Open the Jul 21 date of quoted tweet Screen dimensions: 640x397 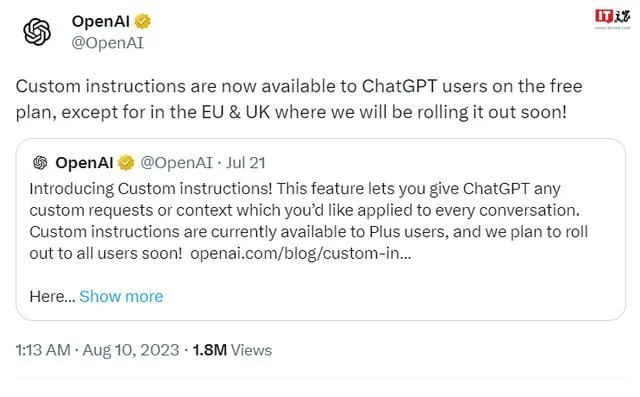pos(246,163)
